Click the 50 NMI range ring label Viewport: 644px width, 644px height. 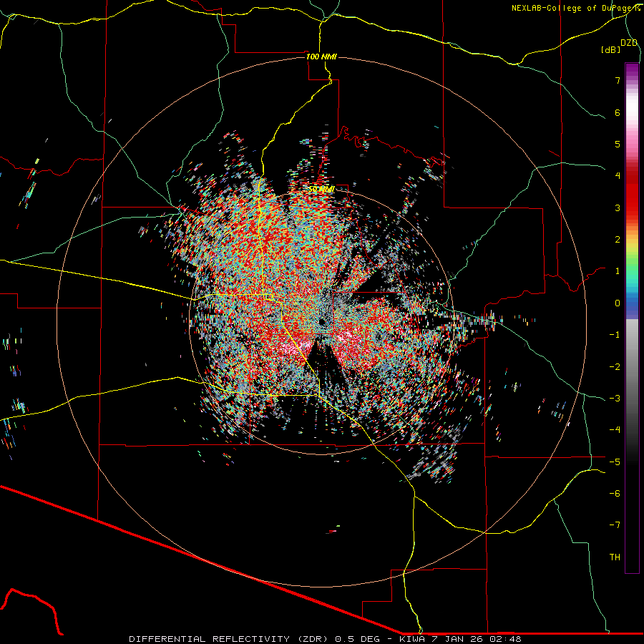(321, 189)
